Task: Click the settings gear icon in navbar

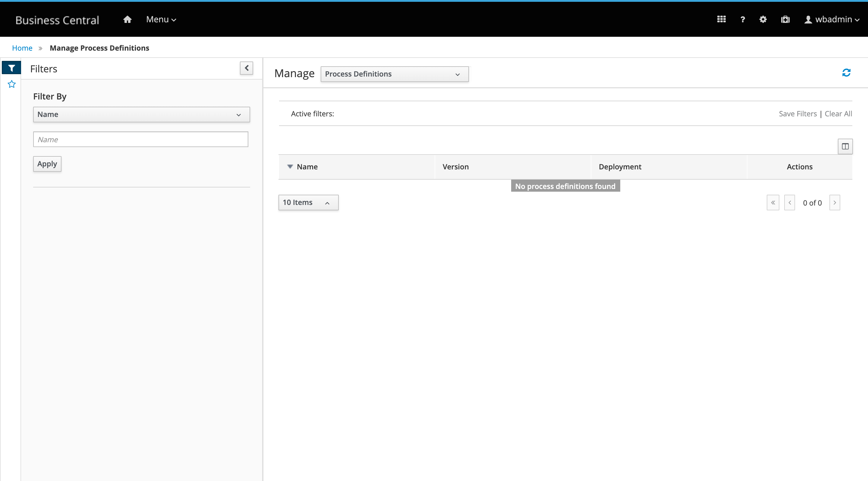Action: click(x=763, y=19)
